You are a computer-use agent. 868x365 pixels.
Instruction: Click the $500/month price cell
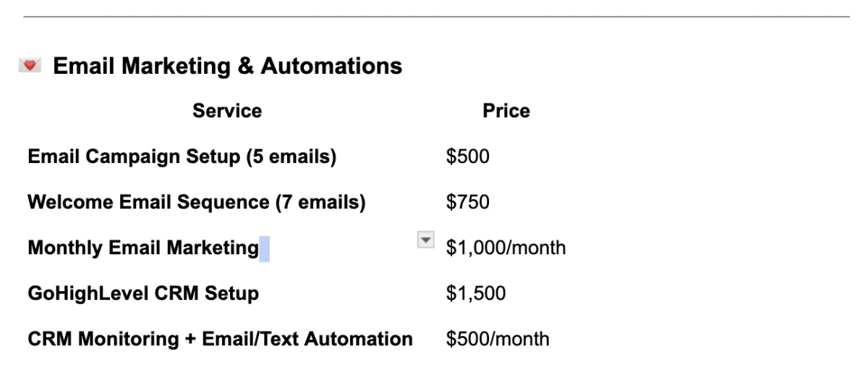pyautogui.click(x=498, y=338)
